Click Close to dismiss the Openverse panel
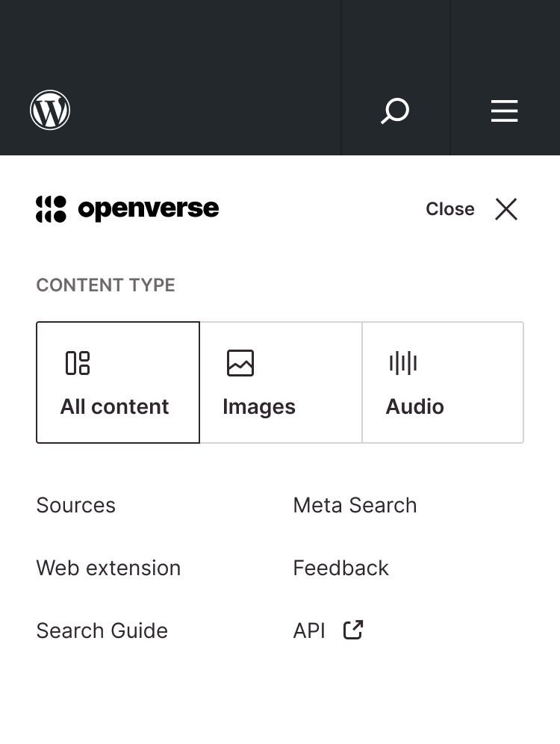 (x=449, y=210)
